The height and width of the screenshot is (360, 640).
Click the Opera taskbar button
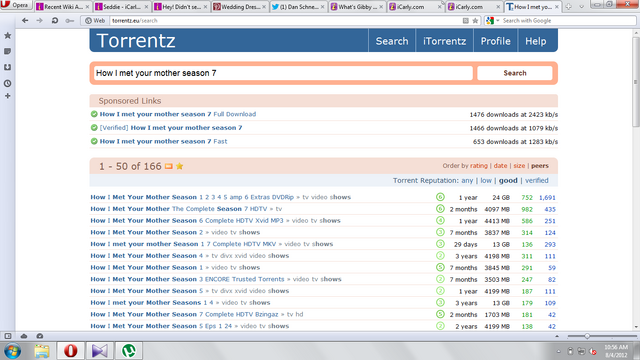[x=71, y=351]
